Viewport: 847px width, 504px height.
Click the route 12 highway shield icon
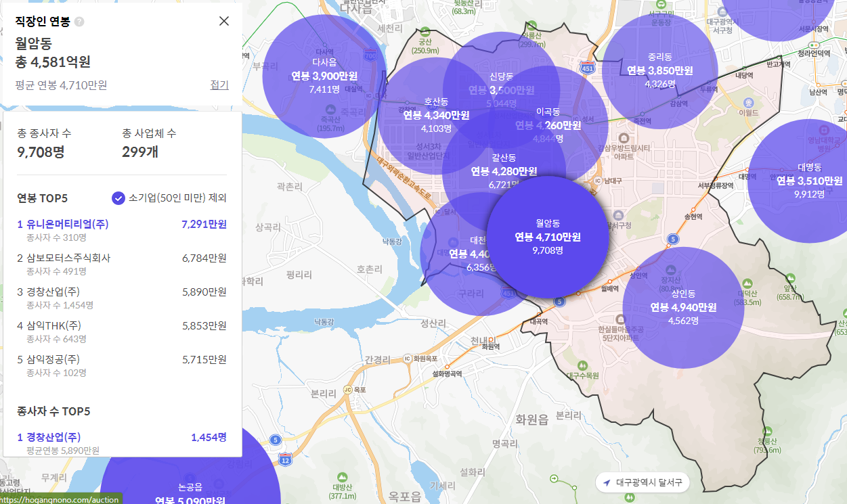[284, 460]
